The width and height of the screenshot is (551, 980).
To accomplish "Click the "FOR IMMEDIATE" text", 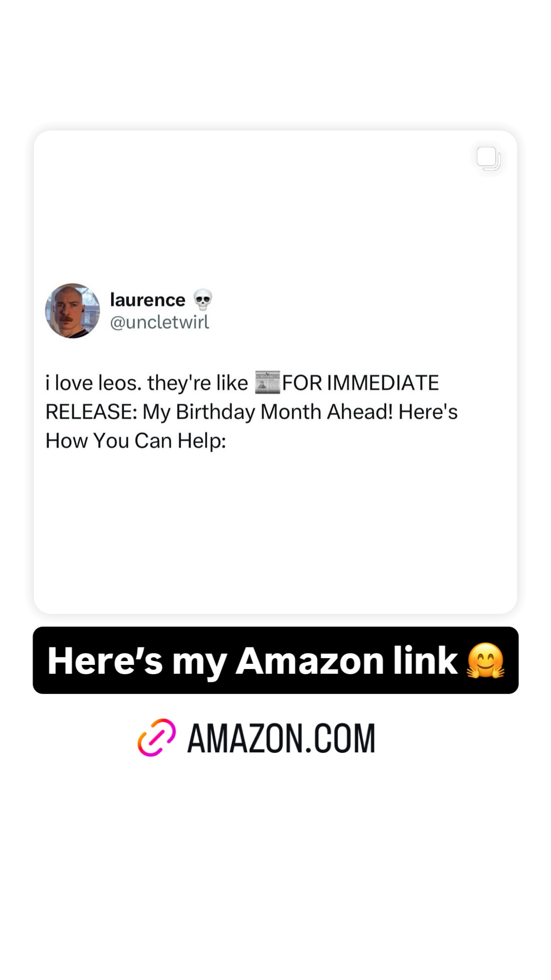I will (x=360, y=383).
